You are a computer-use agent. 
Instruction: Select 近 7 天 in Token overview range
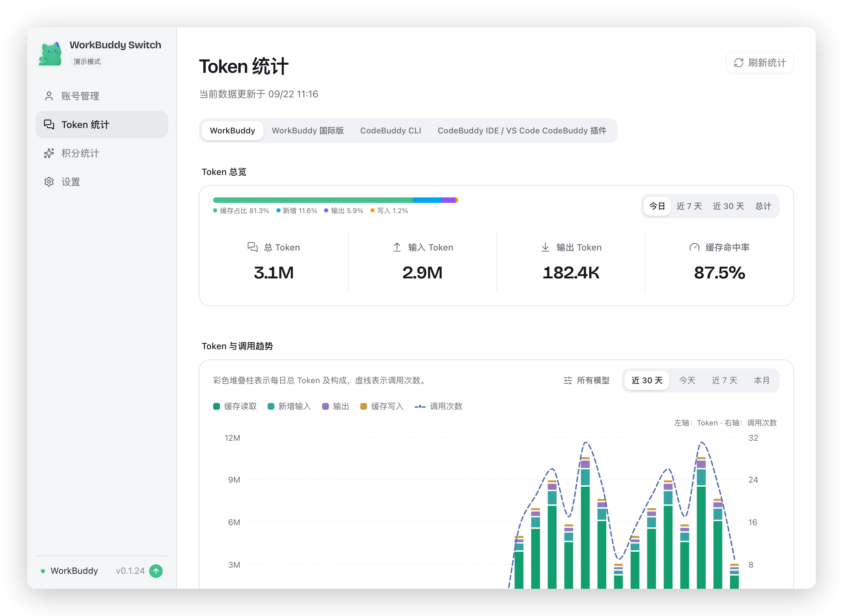pos(689,206)
